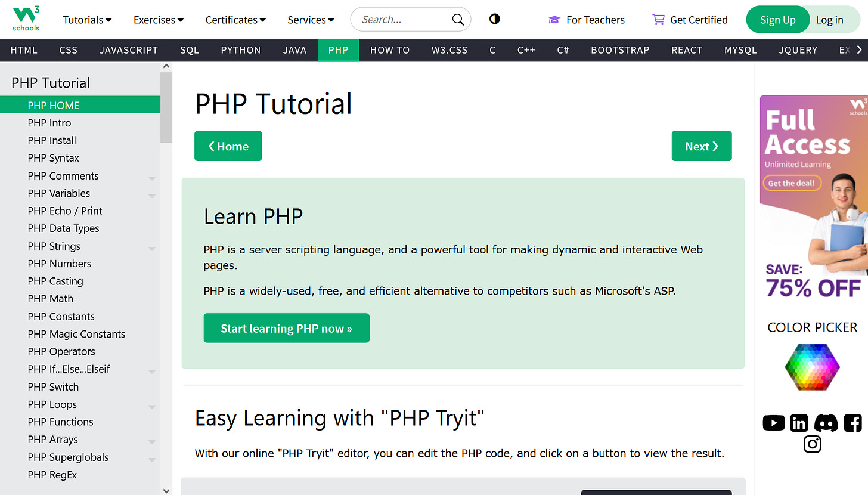This screenshot has width=868, height=495.
Task: Open the Tutorials dropdown menu
Action: point(87,20)
